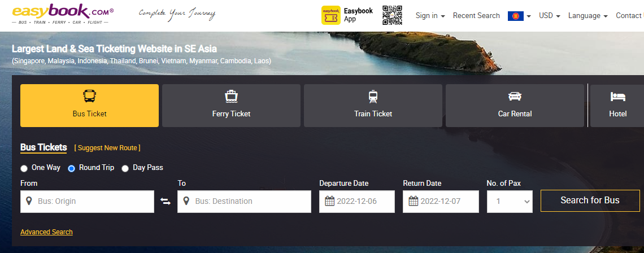Click the calendar icon in Return Date

414,202
